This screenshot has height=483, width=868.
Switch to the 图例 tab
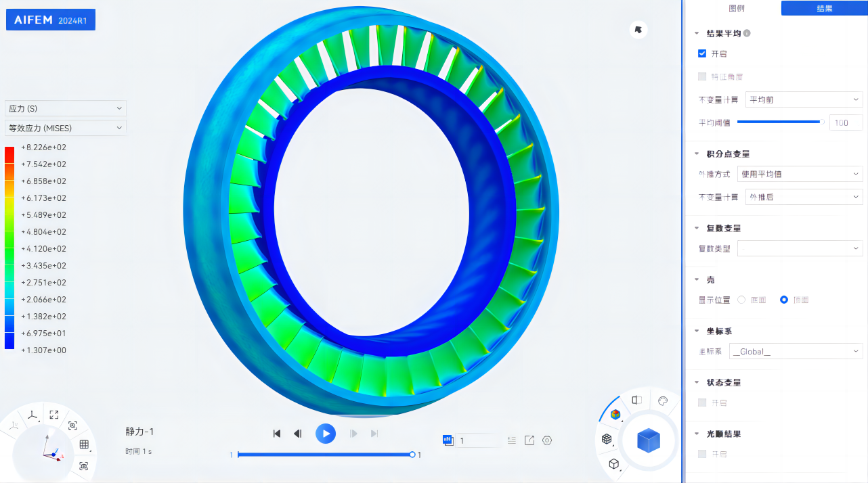[x=737, y=8]
